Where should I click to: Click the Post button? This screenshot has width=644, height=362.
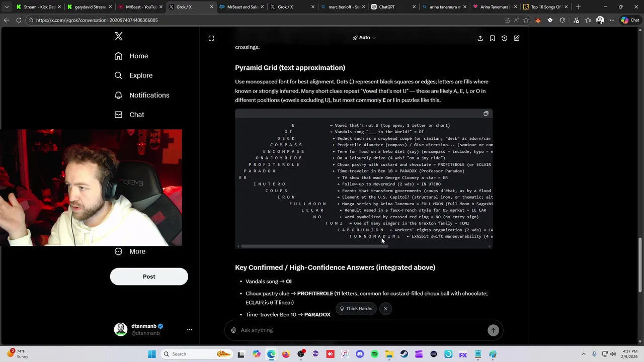pos(149,277)
